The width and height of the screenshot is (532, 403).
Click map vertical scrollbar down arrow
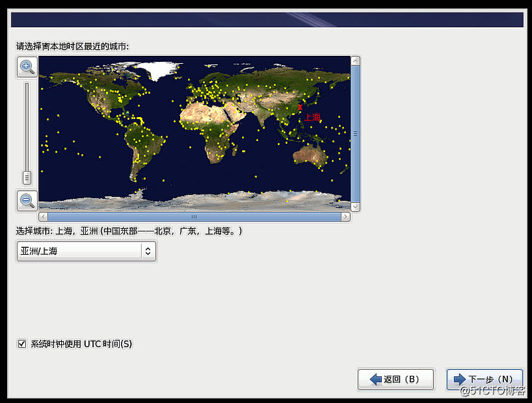pyautogui.click(x=355, y=206)
